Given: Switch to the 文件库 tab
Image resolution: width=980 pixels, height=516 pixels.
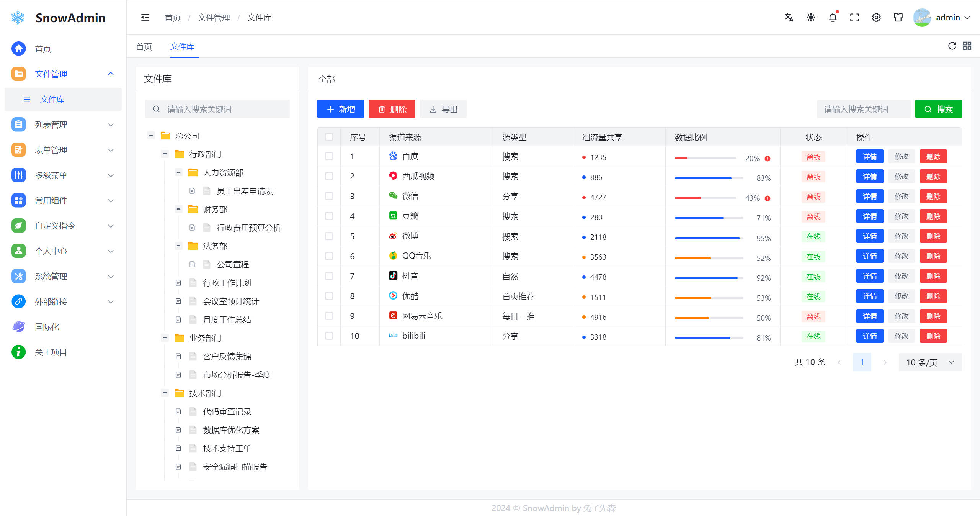Looking at the screenshot, I should [x=182, y=46].
